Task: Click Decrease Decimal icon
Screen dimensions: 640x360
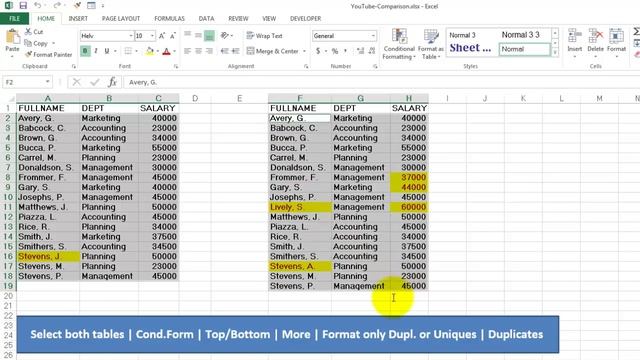Action: point(371,51)
